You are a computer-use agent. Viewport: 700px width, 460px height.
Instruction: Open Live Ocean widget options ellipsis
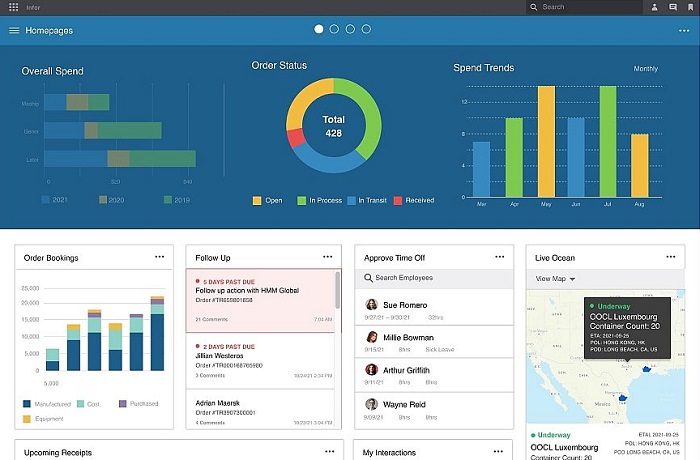point(671,257)
